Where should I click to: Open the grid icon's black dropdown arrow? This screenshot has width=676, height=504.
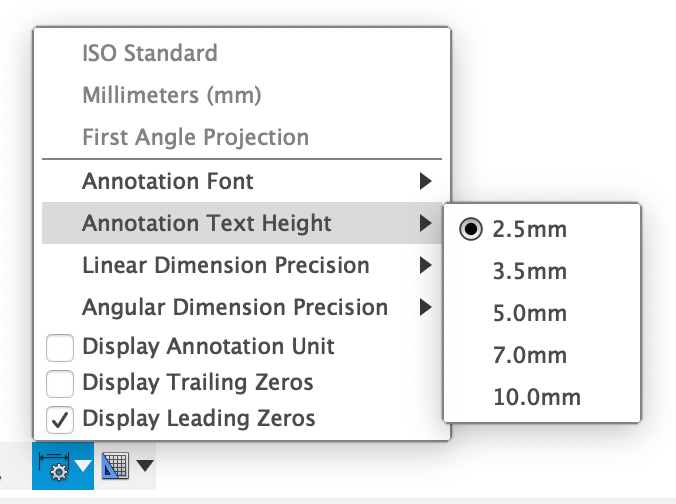[145, 466]
